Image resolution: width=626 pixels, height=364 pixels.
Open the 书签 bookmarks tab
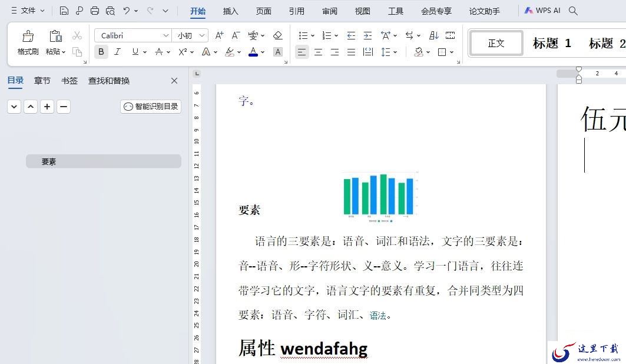click(69, 81)
